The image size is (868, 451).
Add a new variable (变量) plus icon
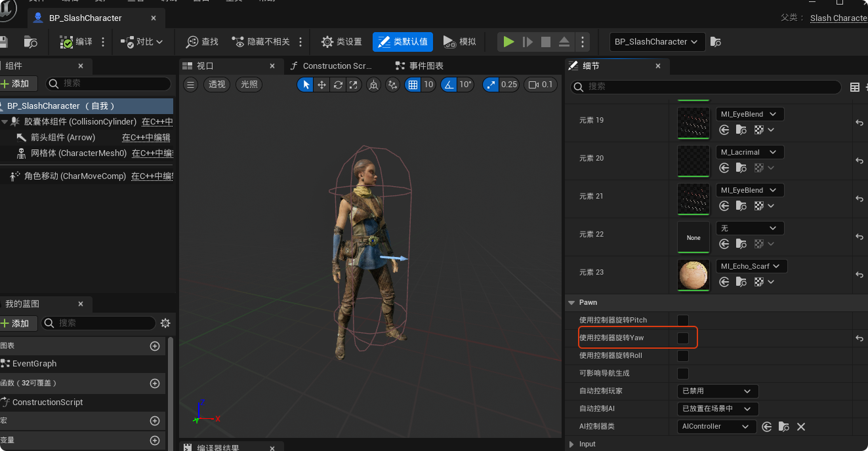pos(155,441)
